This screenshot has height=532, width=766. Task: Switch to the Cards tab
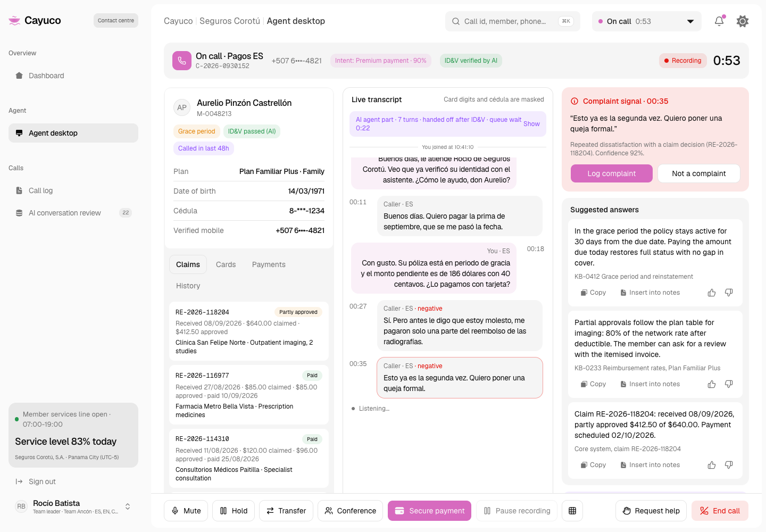pos(226,264)
